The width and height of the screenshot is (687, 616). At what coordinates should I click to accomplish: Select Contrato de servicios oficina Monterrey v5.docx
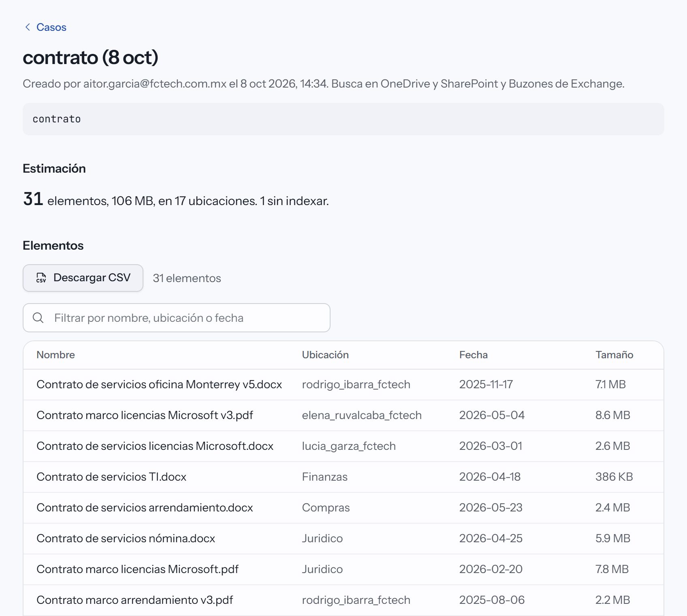coord(159,384)
